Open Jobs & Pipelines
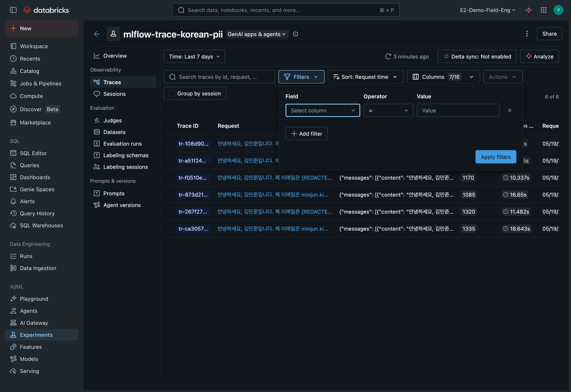 coord(41,84)
